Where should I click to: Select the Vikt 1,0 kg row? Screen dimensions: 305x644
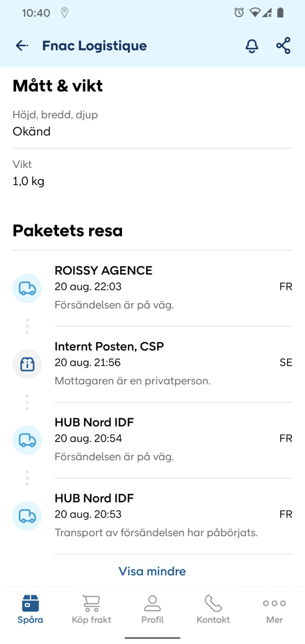(x=152, y=173)
